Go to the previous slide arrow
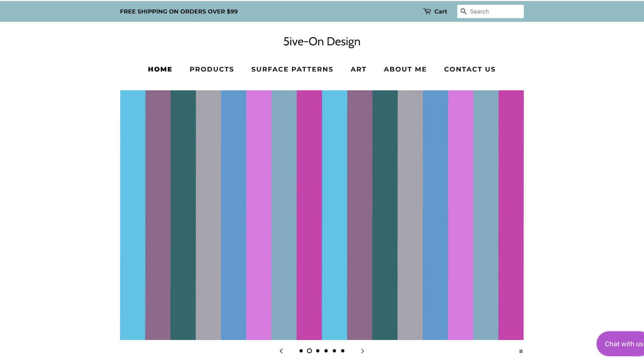This screenshot has height=357, width=644. pyautogui.click(x=281, y=351)
